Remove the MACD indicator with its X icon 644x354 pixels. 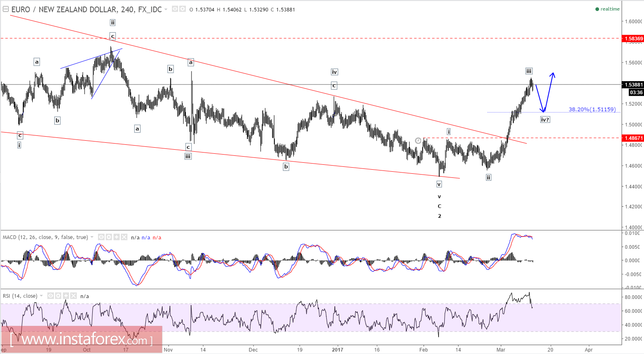[124, 237]
